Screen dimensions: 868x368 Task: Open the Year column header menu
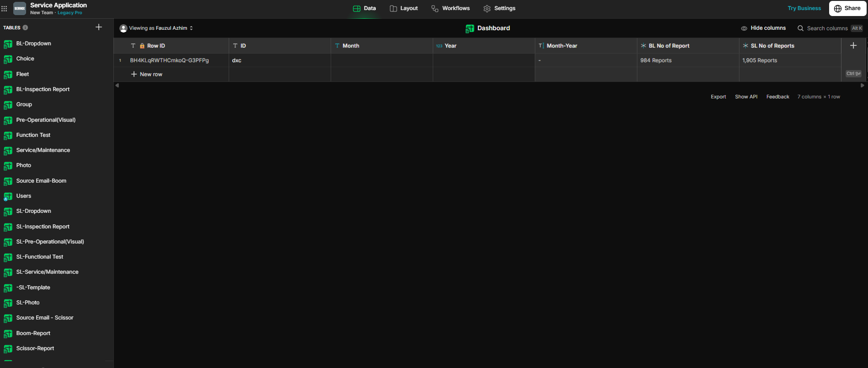pyautogui.click(x=484, y=46)
